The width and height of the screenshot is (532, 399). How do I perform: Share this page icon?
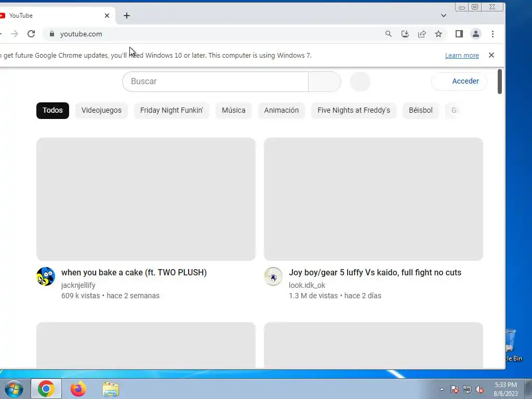pos(422,34)
